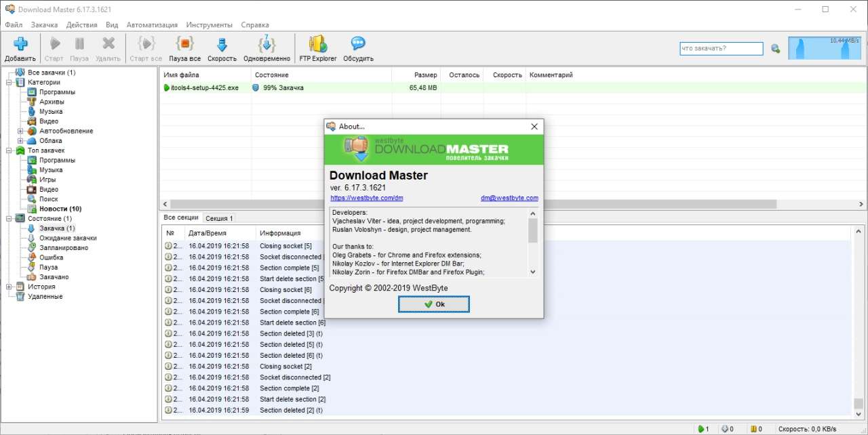
Task: Collapse the Топ закачек tree node
Action: (9, 150)
